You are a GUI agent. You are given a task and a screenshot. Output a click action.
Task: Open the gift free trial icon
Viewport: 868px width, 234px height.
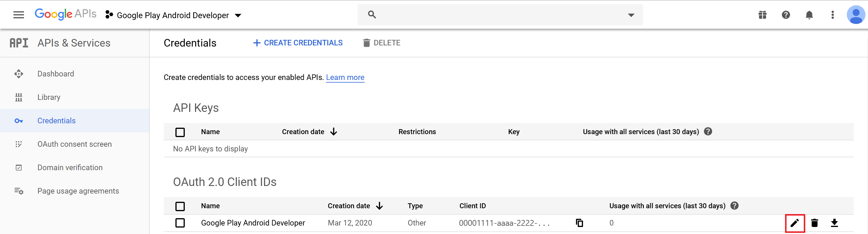762,15
